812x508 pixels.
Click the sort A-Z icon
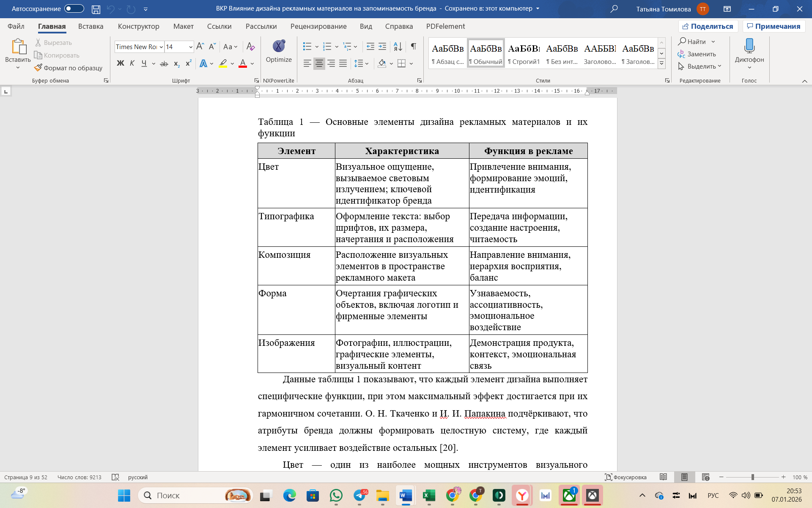(x=398, y=46)
